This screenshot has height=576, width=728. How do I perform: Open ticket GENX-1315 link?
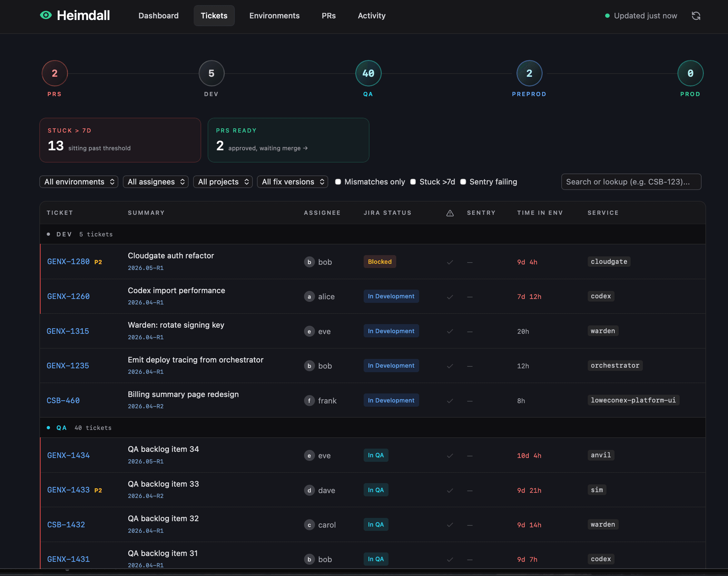68,331
